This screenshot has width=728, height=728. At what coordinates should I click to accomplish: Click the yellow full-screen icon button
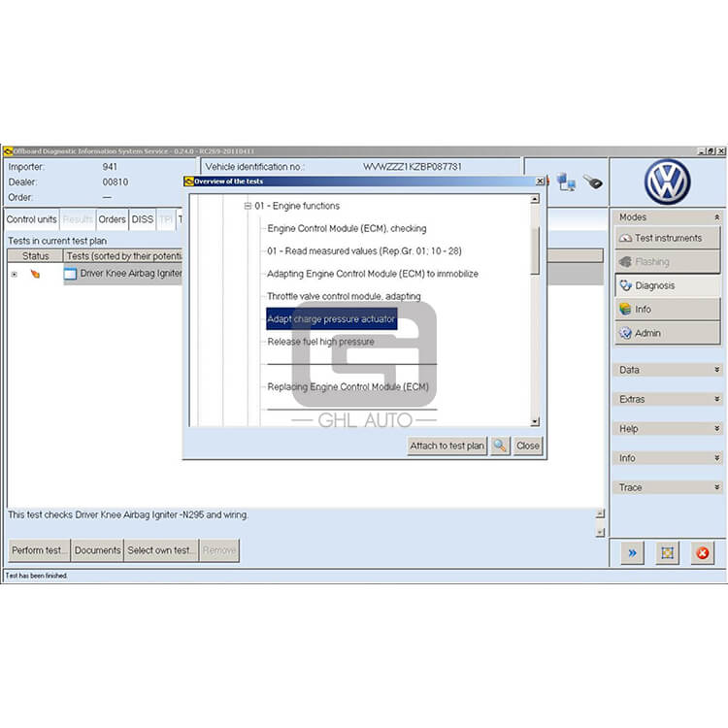click(667, 553)
